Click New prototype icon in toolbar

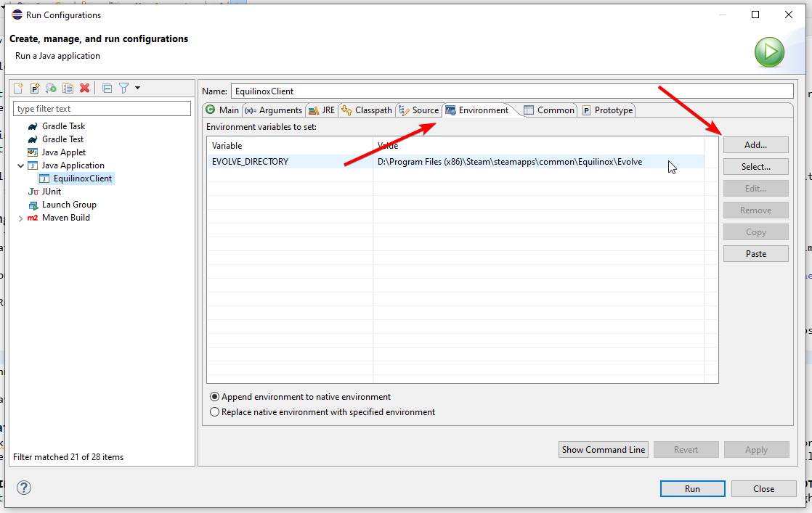point(35,89)
